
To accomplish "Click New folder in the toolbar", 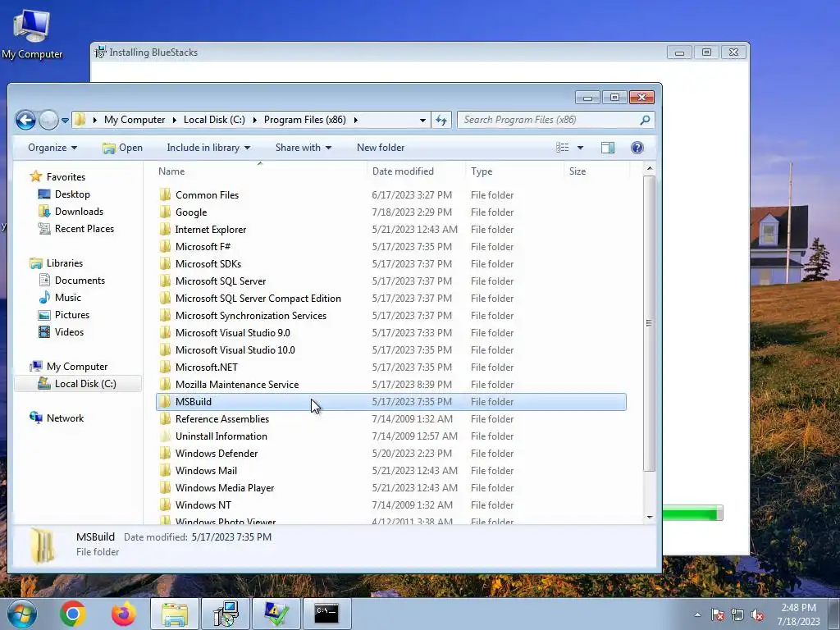I will (x=381, y=148).
